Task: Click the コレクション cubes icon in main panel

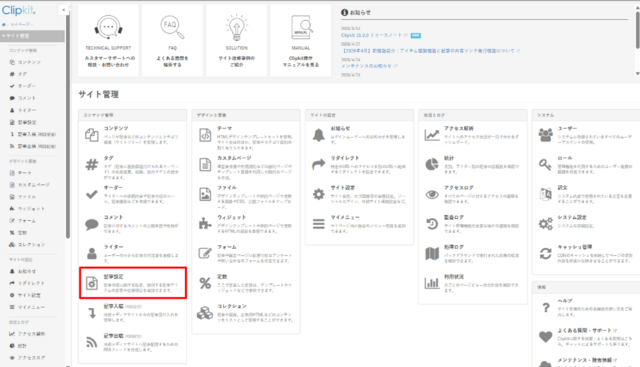Action: (x=205, y=313)
